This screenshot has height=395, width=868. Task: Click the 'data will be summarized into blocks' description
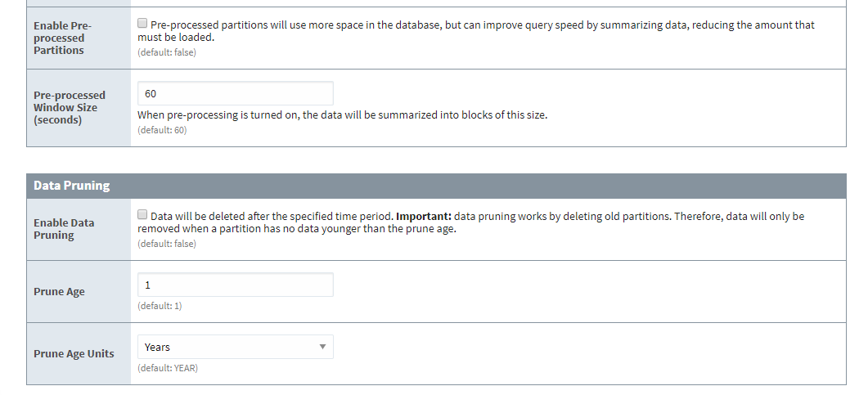(x=342, y=115)
